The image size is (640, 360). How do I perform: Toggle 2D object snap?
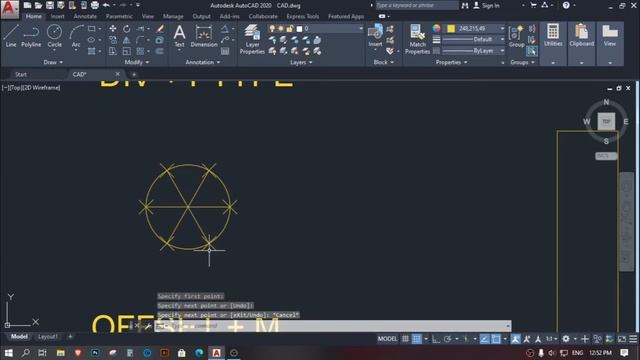496,339
